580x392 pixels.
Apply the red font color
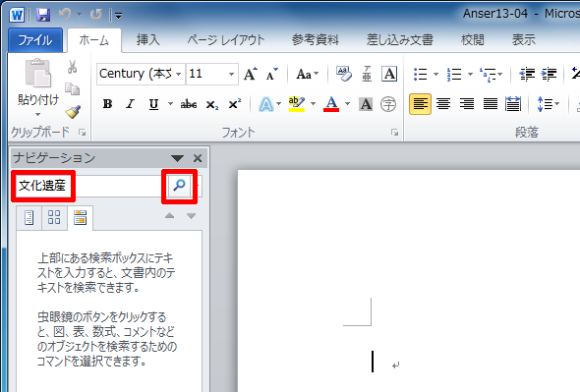(331, 104)
